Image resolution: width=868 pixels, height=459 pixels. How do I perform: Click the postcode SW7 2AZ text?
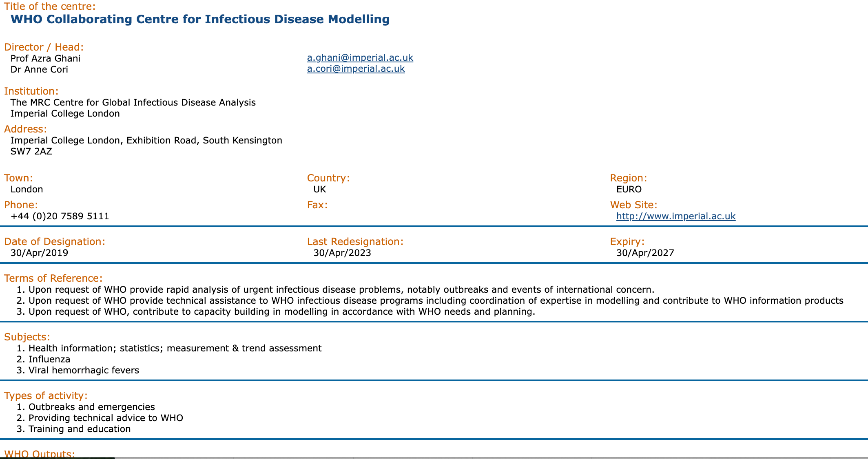(x=31, y=152)
